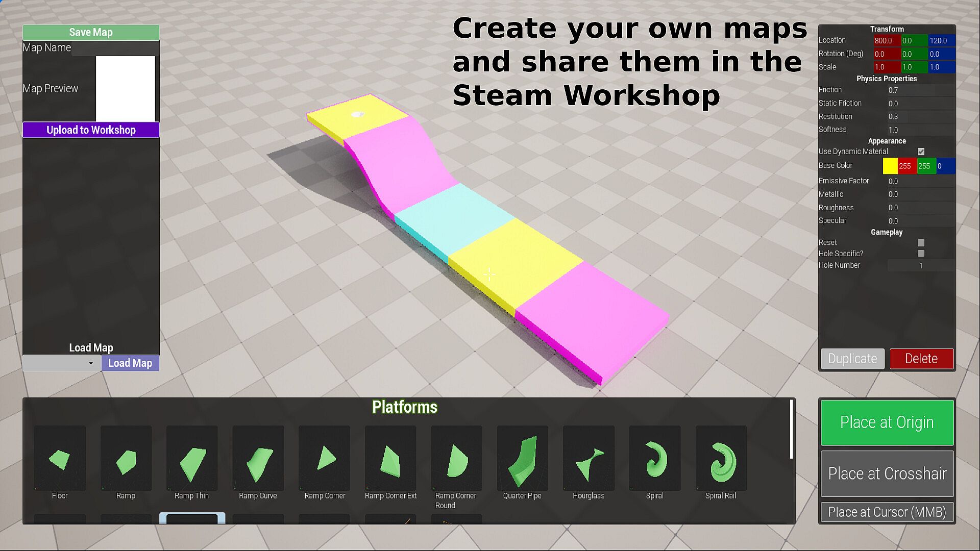Pick the Spiral Rail platform

[721, 459]
